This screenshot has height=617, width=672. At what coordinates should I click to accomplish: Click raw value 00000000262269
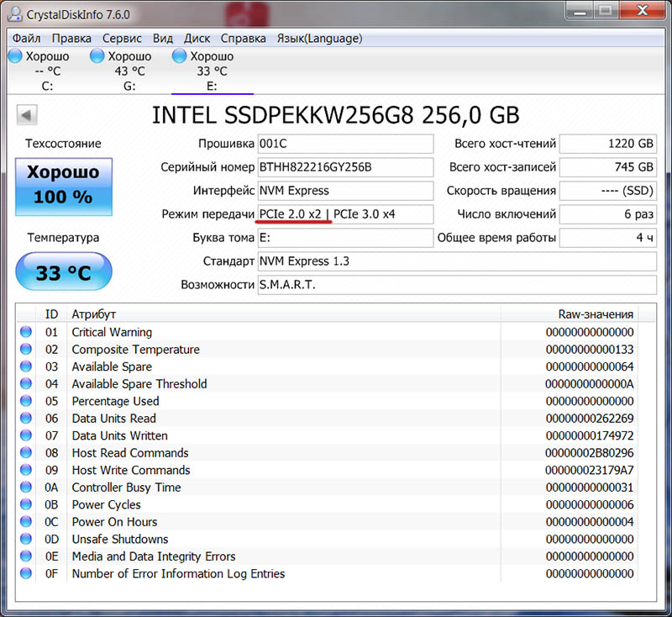[590, 419]
